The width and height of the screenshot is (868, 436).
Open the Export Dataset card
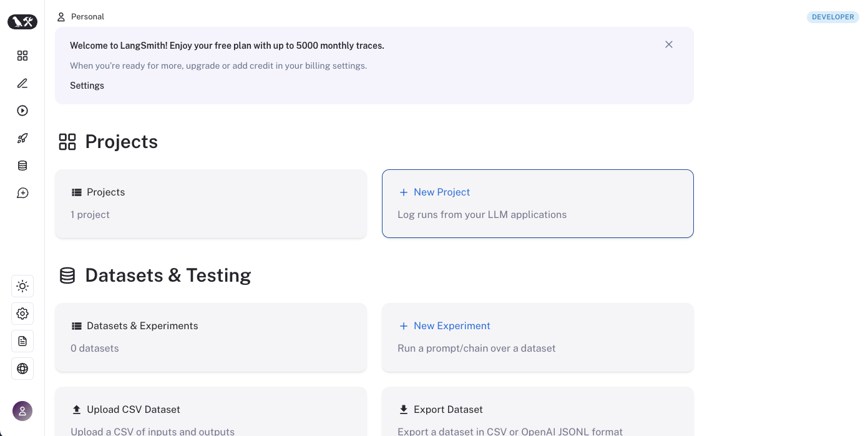[538, 412]
